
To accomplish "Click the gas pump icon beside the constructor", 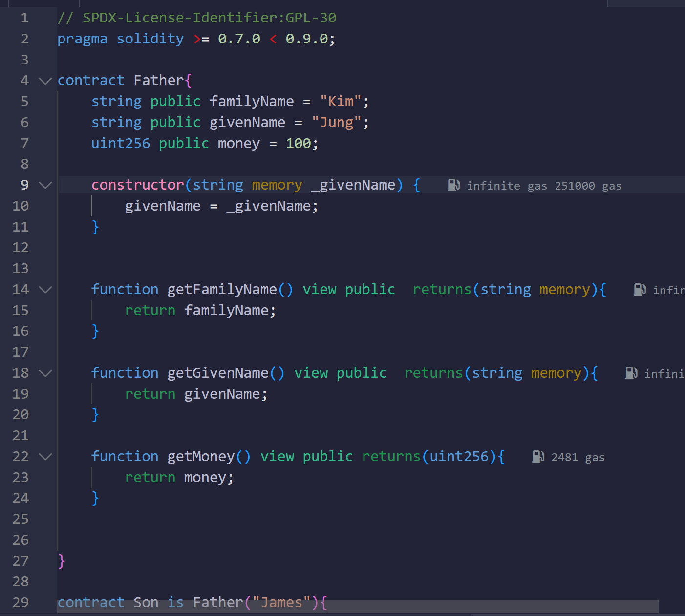I will click(x=454, y=185).
